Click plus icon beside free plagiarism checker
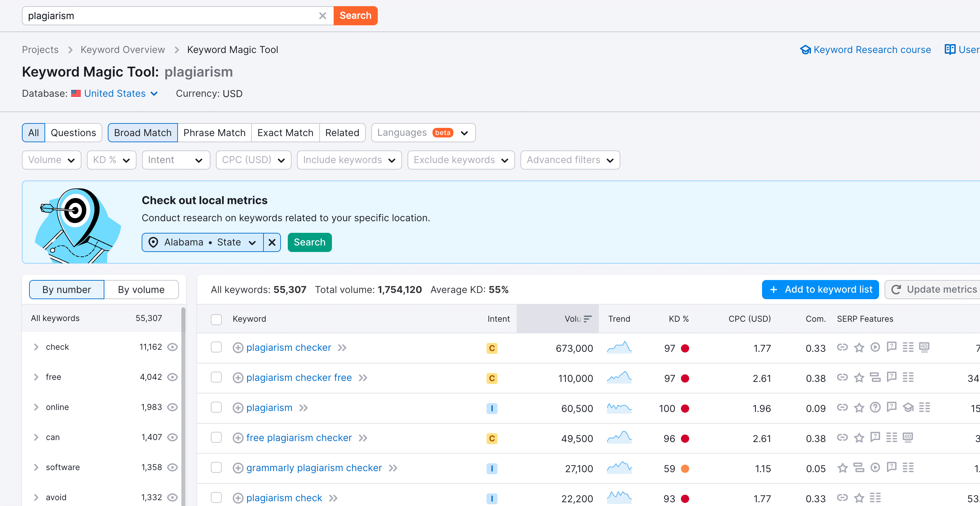 [238, 438]
